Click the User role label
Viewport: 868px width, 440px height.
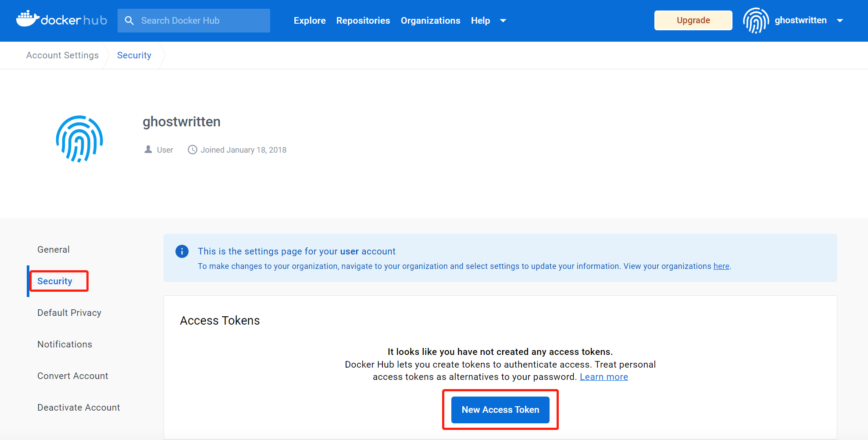coord(165,150)
